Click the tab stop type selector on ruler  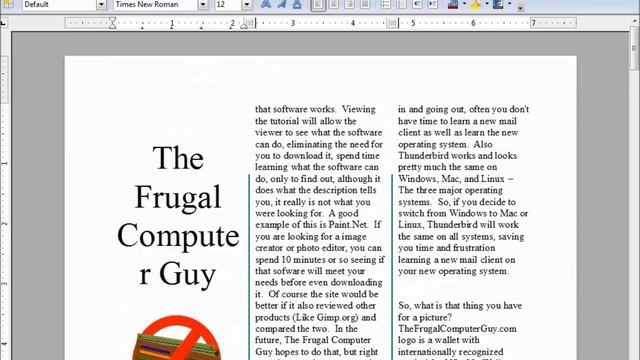pos(3,23)
